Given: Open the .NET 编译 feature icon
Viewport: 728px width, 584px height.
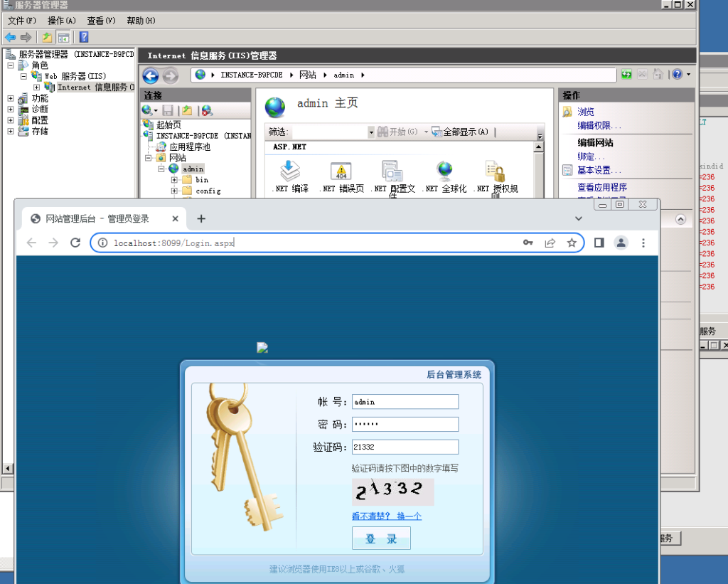Looking at the screenshot, I should click(290, 172).
